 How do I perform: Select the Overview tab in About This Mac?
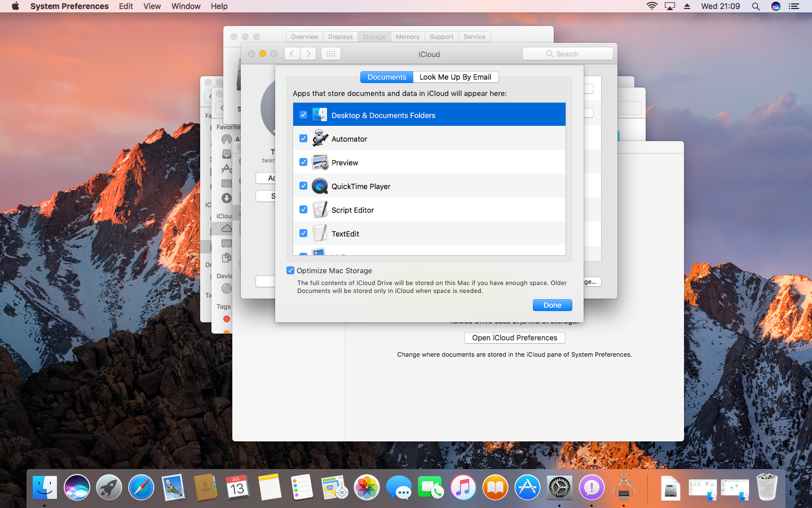(x=304, y=37)
